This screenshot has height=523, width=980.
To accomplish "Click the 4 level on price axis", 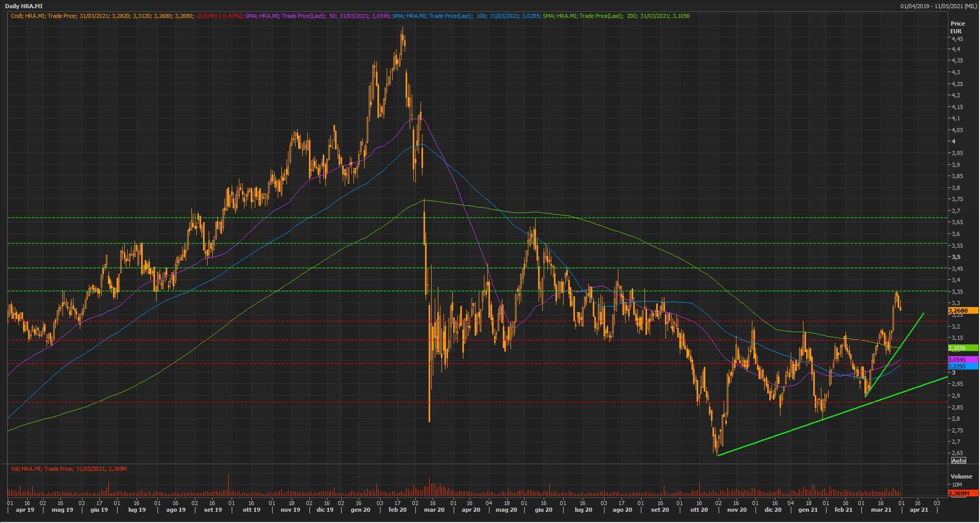I will pyautogui.click(x=953, y=141).
